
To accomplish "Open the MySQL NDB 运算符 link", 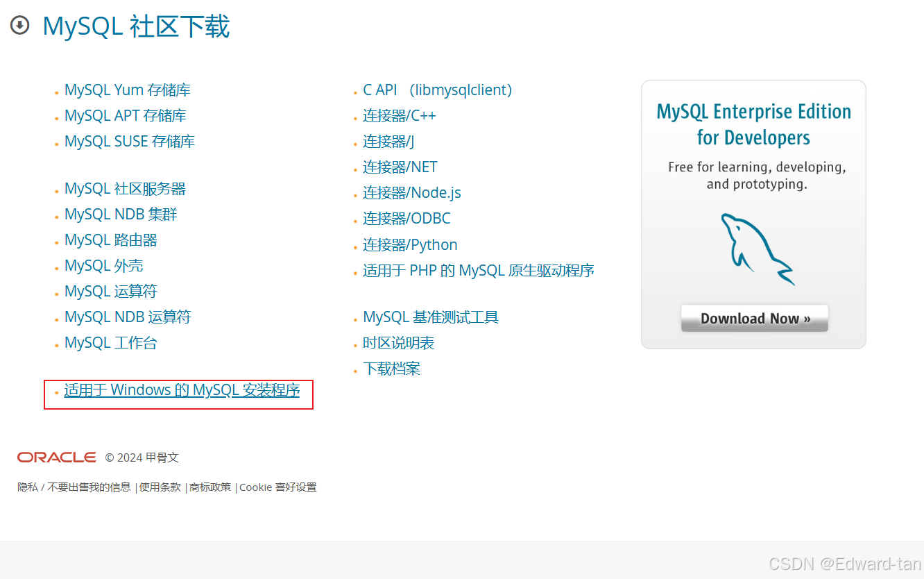I will pos(128,317).
